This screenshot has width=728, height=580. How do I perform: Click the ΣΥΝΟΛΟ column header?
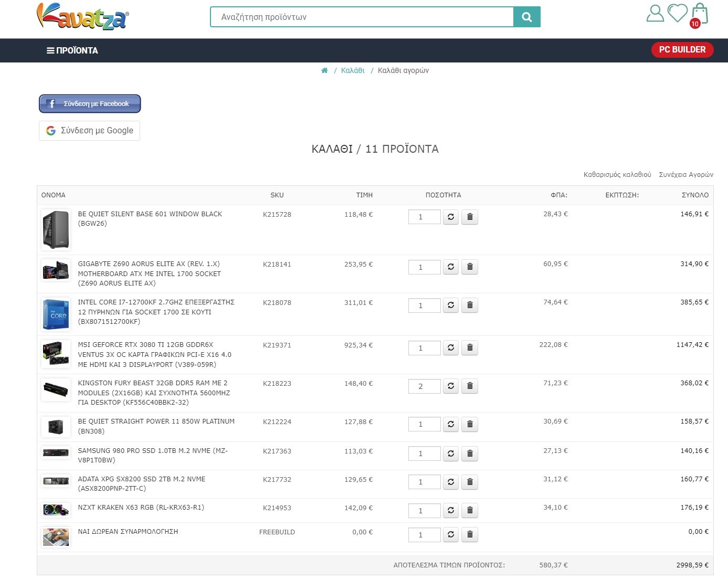point(695,195)
